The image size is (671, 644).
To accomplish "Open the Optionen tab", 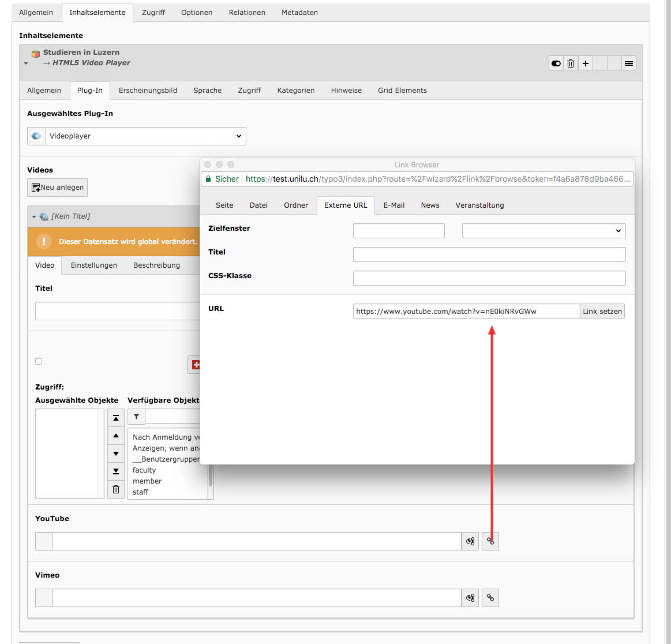I will (196, 13).
